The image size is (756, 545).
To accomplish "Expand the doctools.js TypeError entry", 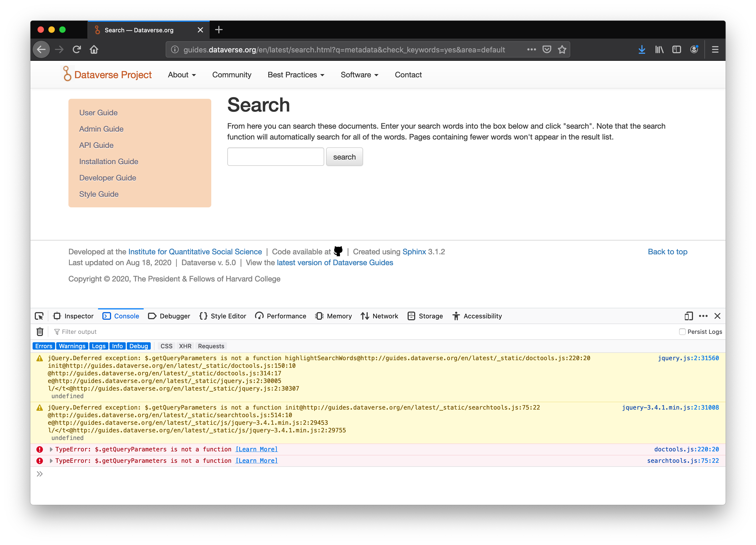I will [51, 449].
